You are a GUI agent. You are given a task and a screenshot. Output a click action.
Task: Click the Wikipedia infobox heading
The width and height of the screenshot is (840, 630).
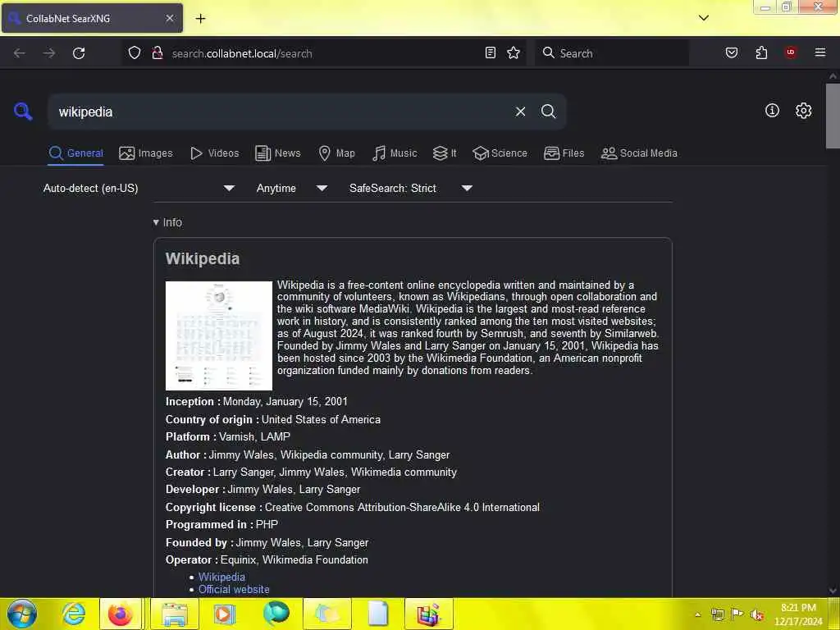click(x=203, y=258)
